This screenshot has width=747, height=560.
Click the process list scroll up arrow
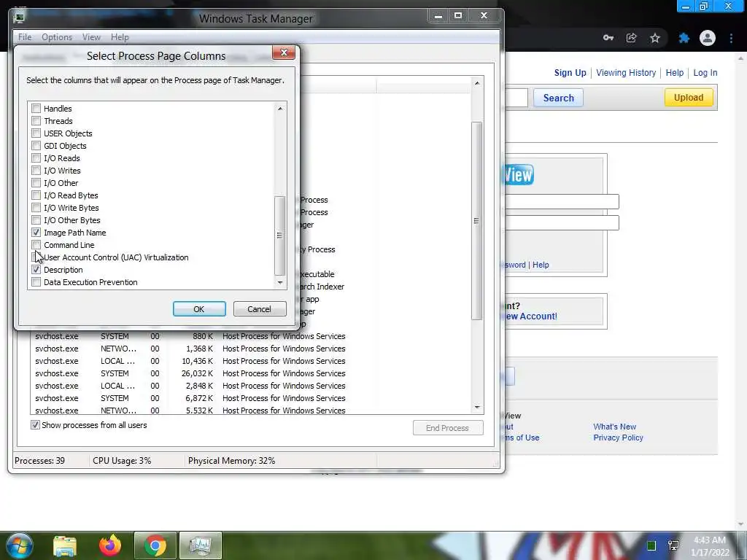(477, 83)
